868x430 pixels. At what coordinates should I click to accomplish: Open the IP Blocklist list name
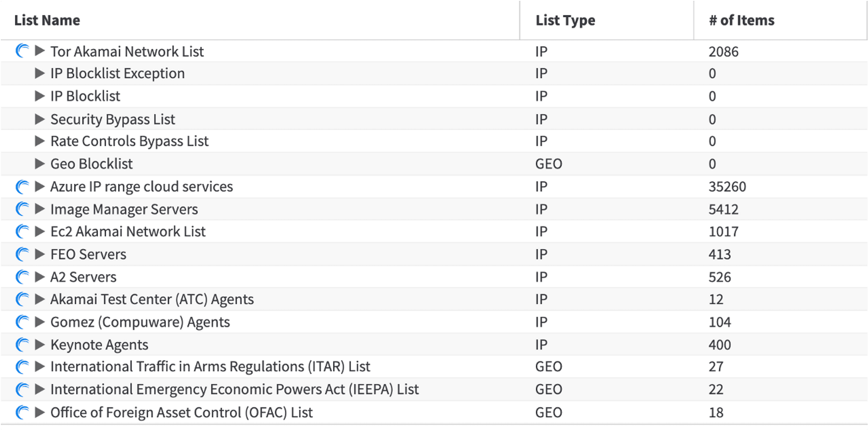point(85,96)
